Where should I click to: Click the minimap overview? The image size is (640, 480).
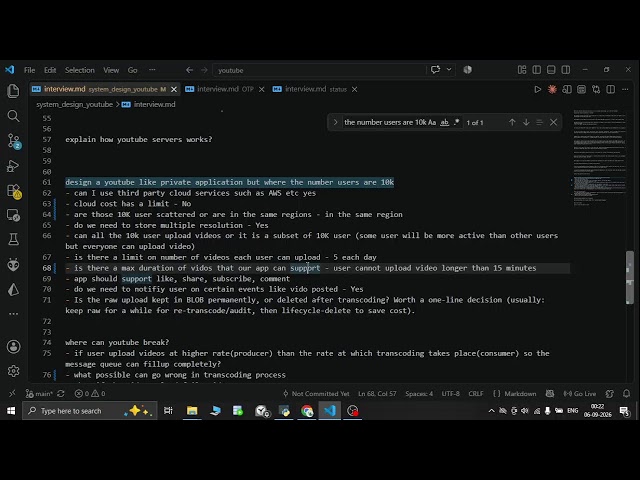click(x=599, y=158)
